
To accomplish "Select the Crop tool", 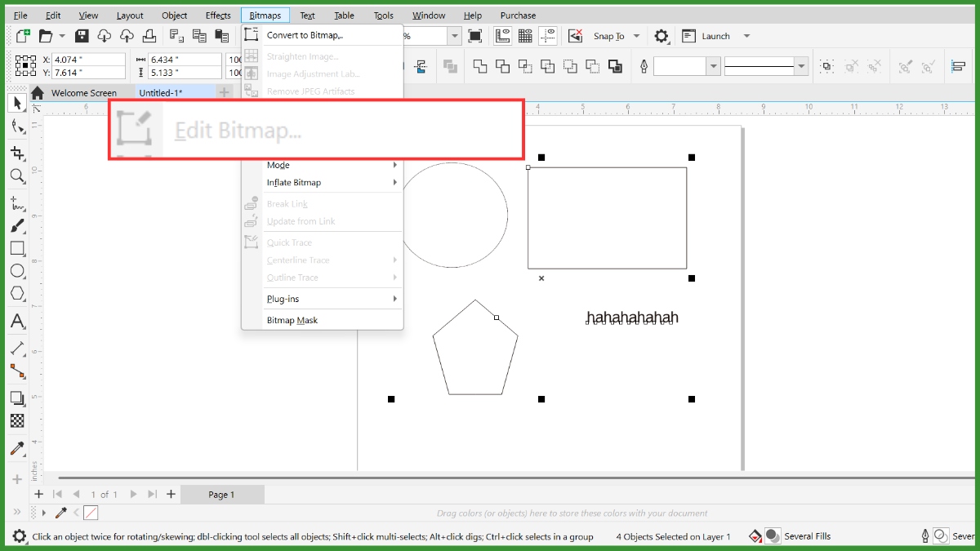I will tap(17, 153).
